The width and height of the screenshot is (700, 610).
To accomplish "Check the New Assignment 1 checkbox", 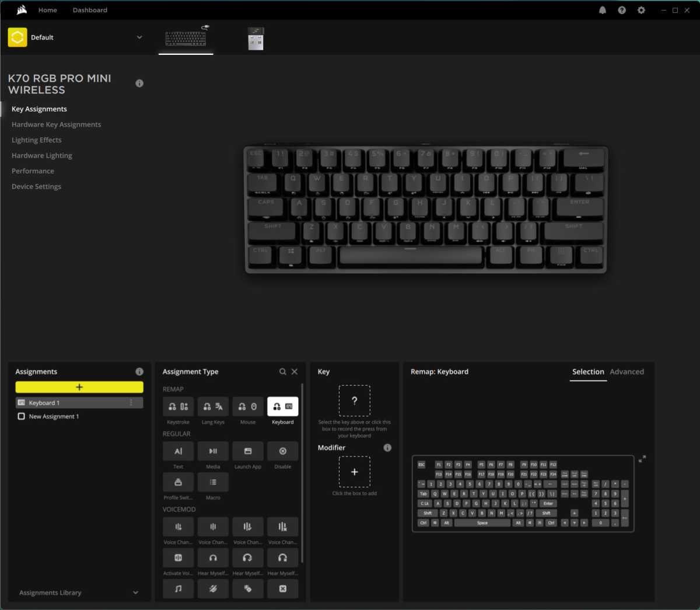I will coord(22,416).
